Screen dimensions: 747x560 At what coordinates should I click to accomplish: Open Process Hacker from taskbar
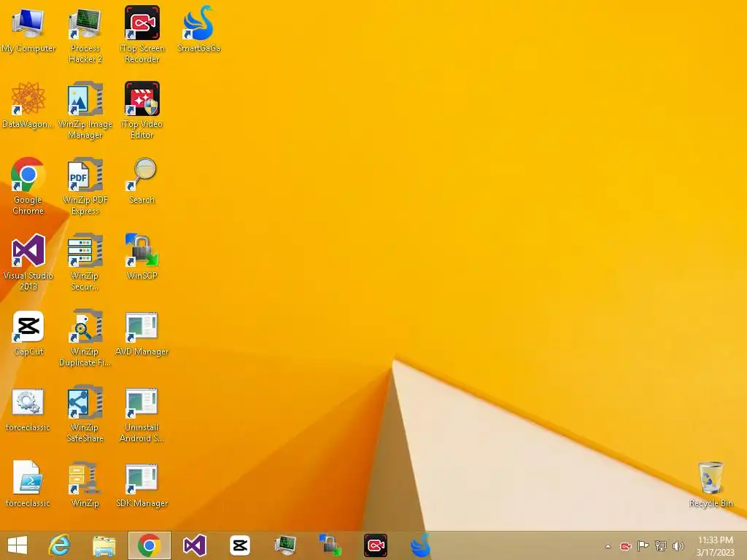[285, 545]
